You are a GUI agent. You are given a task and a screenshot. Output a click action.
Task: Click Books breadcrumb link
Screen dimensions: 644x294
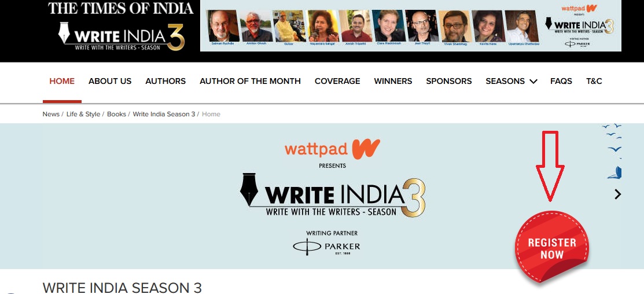(x=117, y=114)
